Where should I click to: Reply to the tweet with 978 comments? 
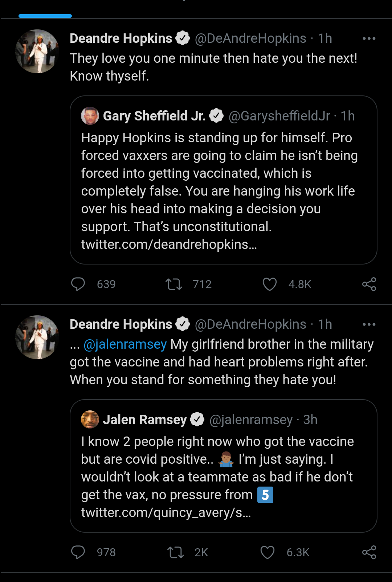(78, 552)
